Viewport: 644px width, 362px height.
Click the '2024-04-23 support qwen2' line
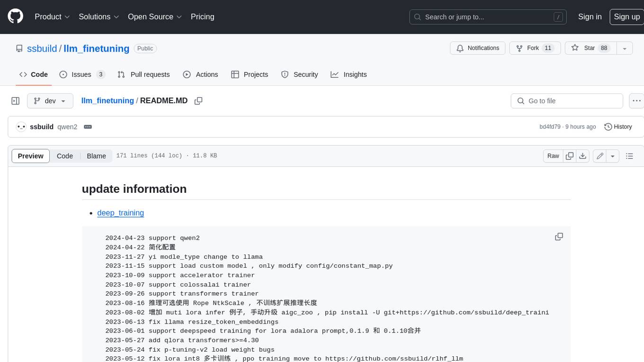(x=152, y=238)
